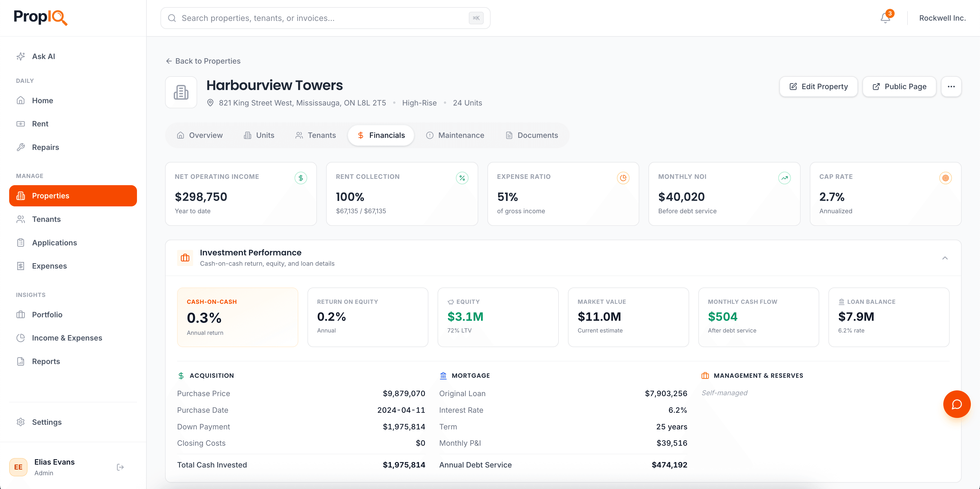
Task: Collapse the Investment Performance panel
Action: pos(945,258)
